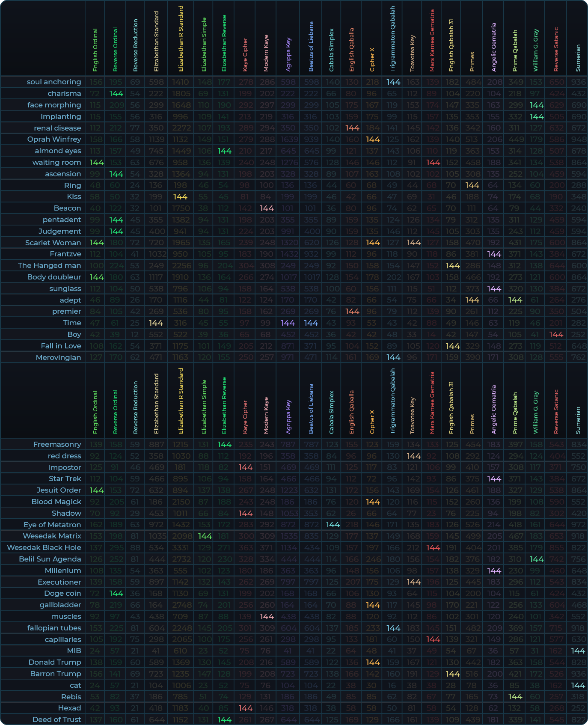Viewport: 588px width, 725px height.
Task: Click 'English Ordinal' header in the topmost header row
Action: point(95,50)
